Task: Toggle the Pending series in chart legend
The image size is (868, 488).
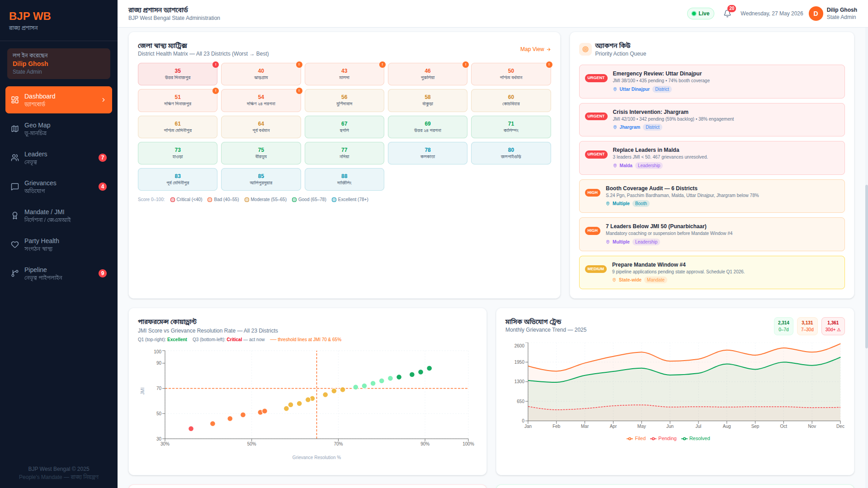Action: tap(663, 439)
